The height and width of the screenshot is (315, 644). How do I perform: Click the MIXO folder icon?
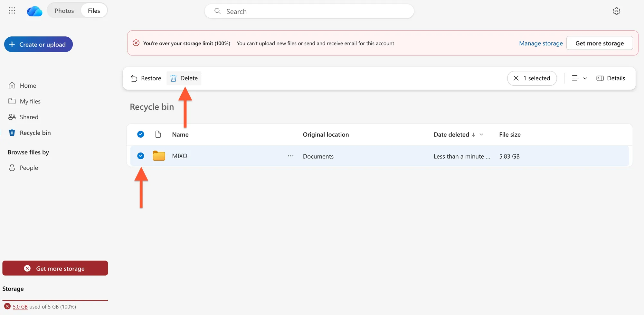(x=159, y=156)
